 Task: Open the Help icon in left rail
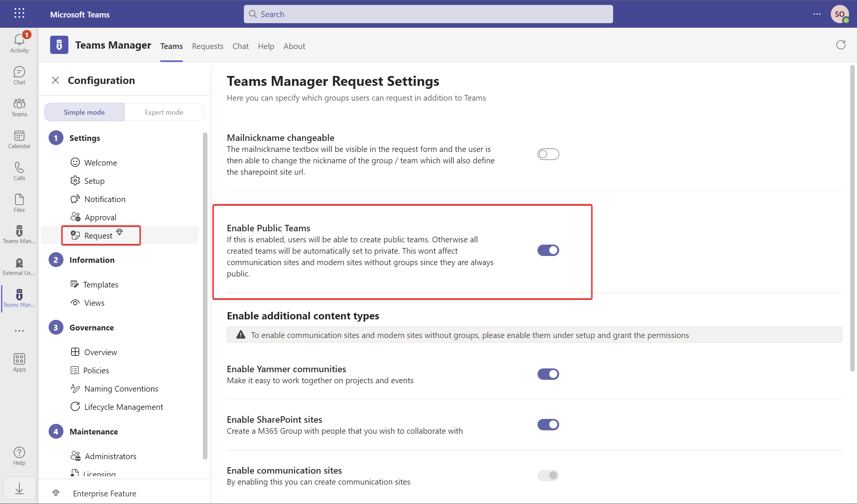pos(19,456)
